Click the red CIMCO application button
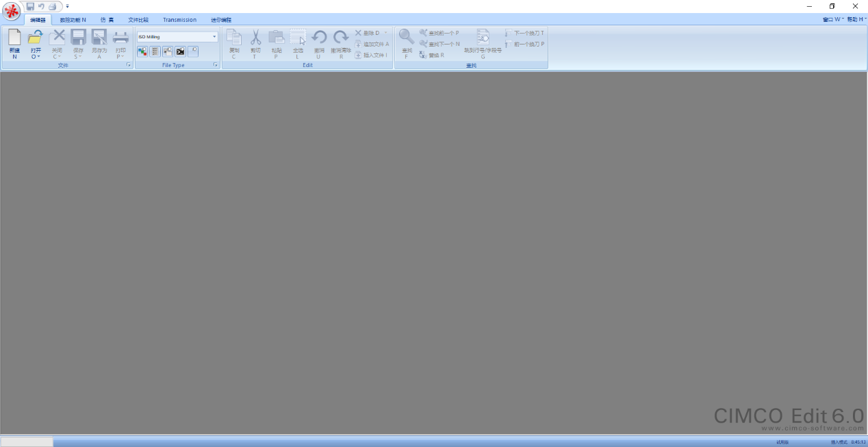 12,11
